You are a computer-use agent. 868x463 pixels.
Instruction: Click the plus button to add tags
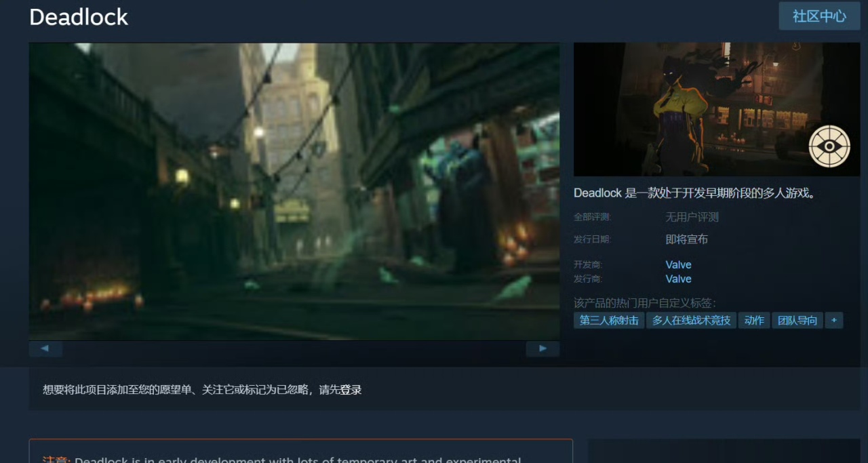point(834,321)
